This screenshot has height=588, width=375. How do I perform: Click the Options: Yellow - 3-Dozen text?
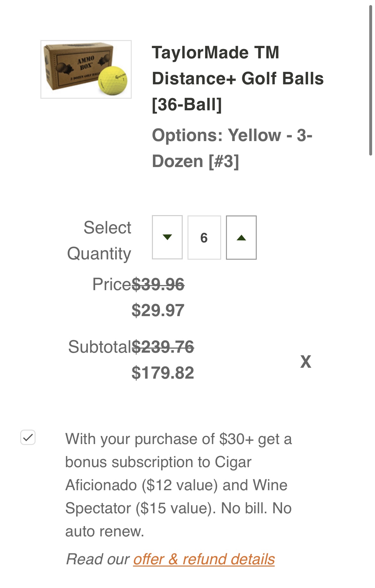pos(232,148)
